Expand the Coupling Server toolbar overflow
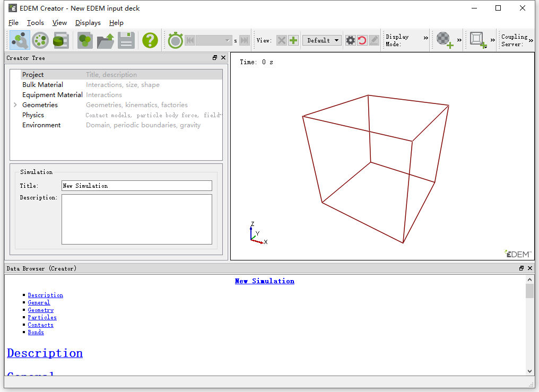 (531, 40)
